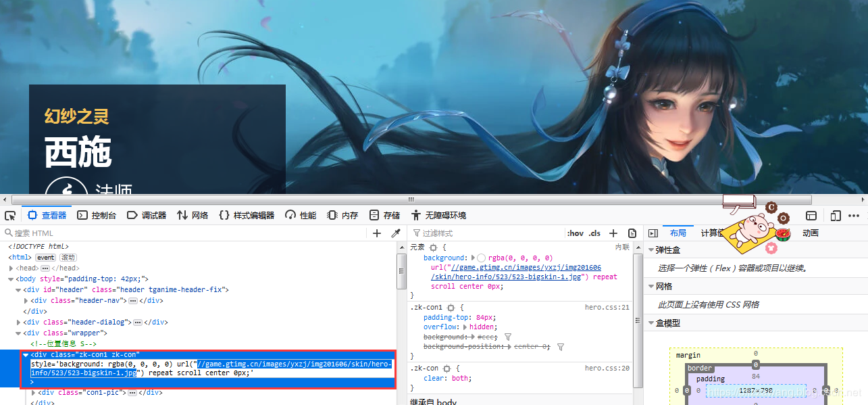Click the box model padding-top value 84
The image size is (868, 405).
[x=755, y=376]
